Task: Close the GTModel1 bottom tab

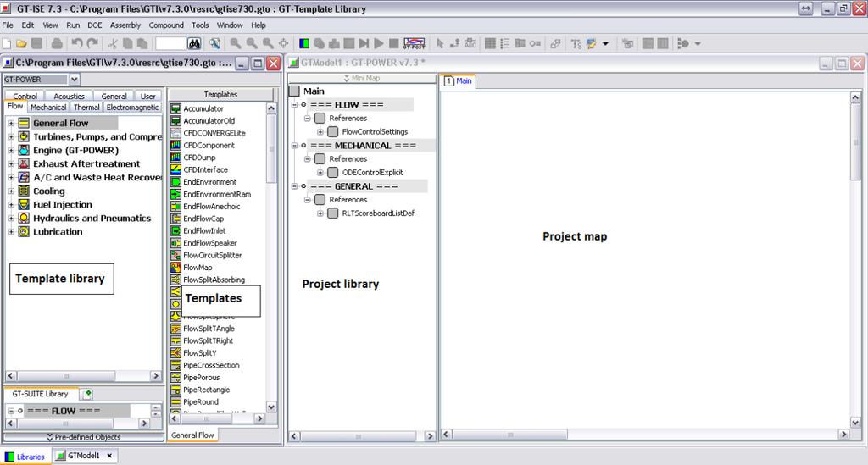Action: (x=109, y=456)
